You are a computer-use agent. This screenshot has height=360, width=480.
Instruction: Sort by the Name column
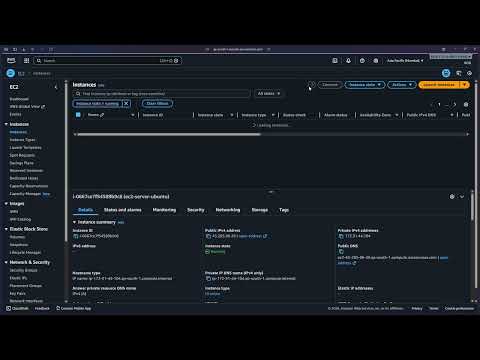point(132,115)
